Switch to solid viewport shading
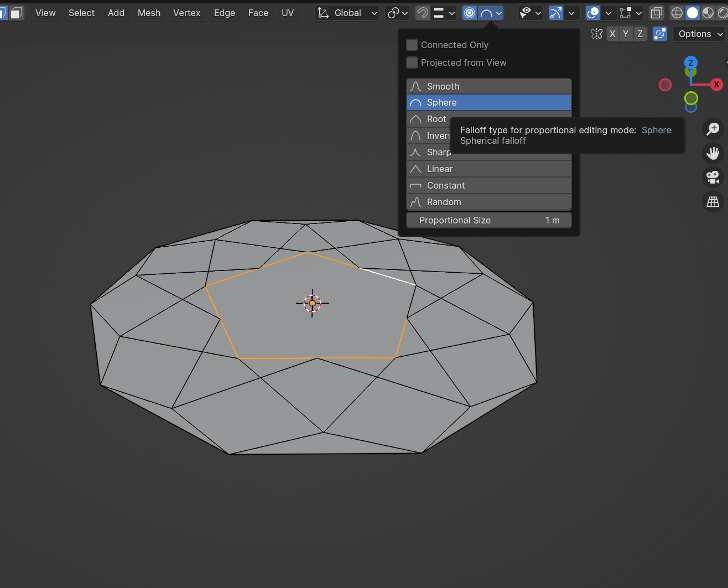728x588 pixels. click(x=692, y=13)
